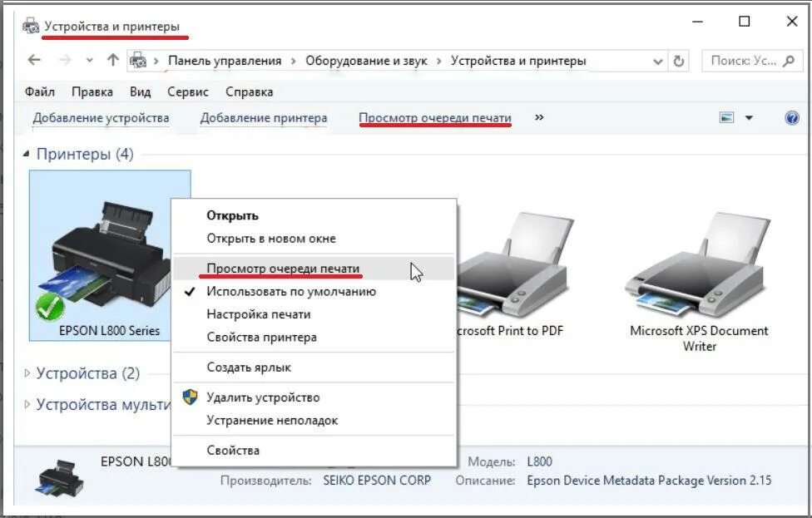Click the Forward navigation arrow
The height and width of the screenshot is (518, 812).
pos(65,60)
